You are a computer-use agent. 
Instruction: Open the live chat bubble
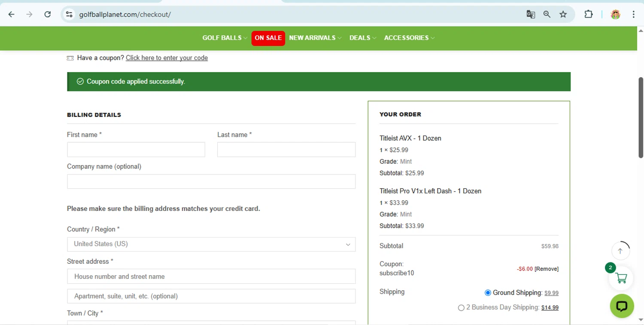tap(622, 306)
